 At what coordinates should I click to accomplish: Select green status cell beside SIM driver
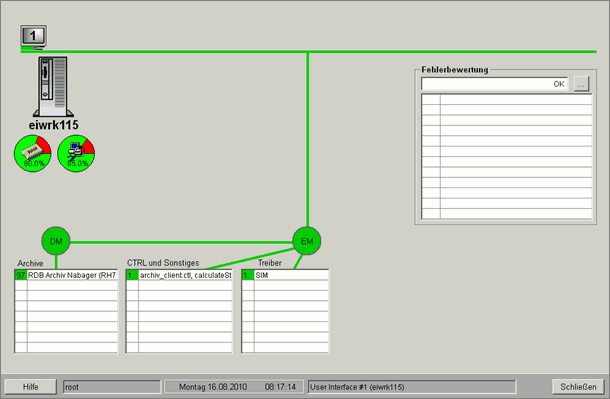[248, 275]
